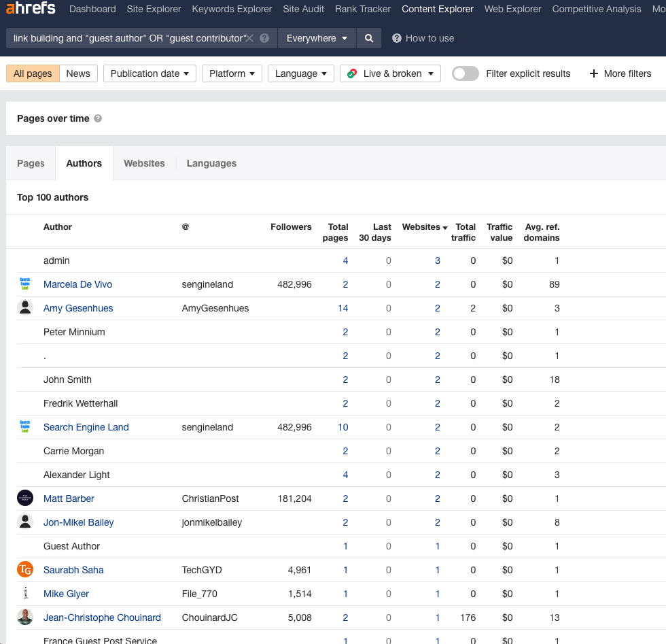Open Competitive Analysis in navigation
This screenshot has width=666, height=644.
point(597,9)
